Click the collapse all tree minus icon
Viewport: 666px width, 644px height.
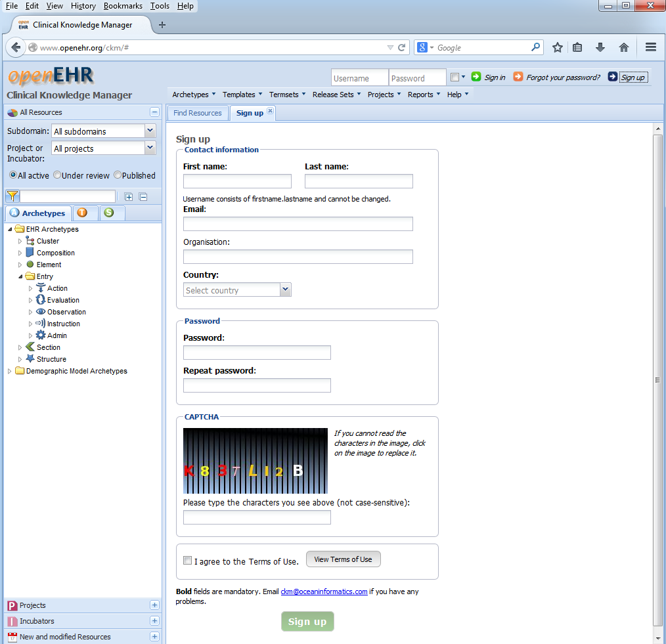[143, 197]
